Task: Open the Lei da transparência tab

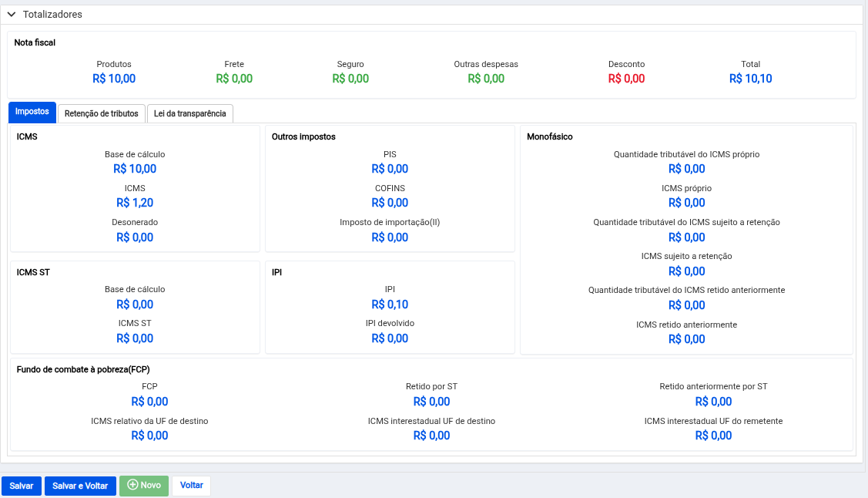Action: [x=189, y=113]
